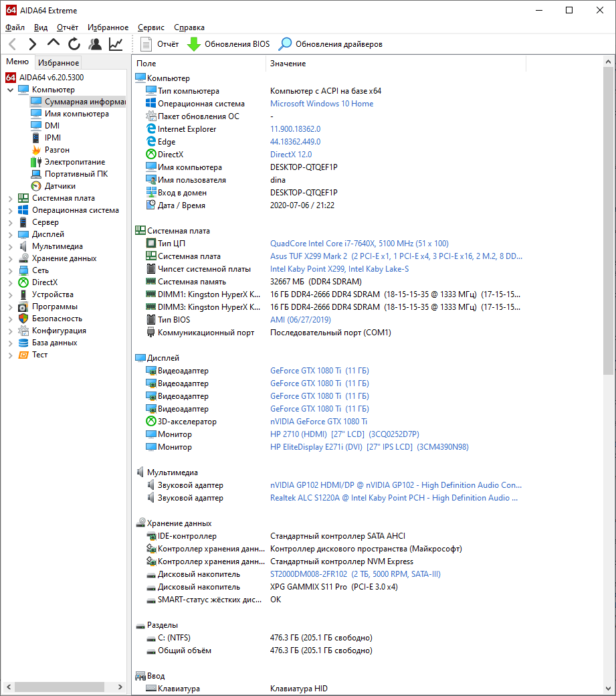
Task: Open the DirectX 12.0 link
Action: point(291,155)
